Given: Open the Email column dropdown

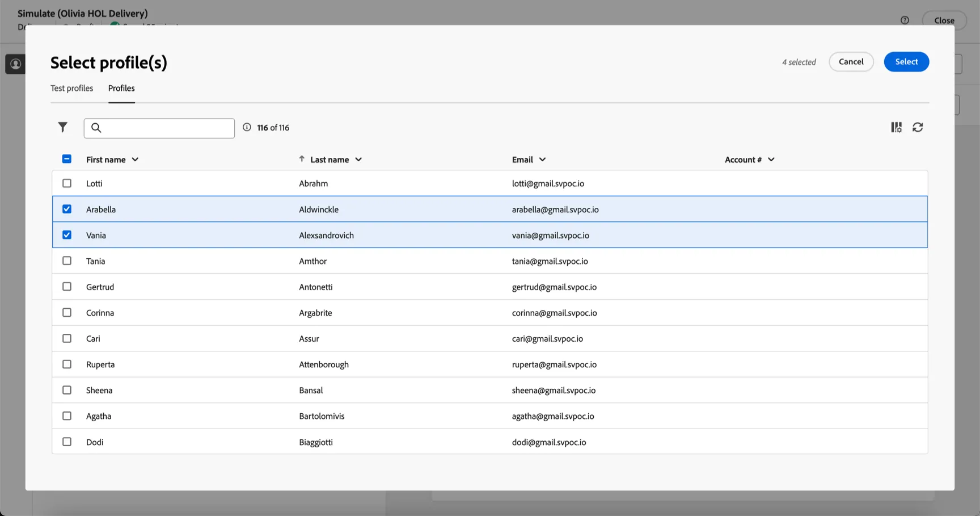Looking at the screenshot, I should click(542, 160).
